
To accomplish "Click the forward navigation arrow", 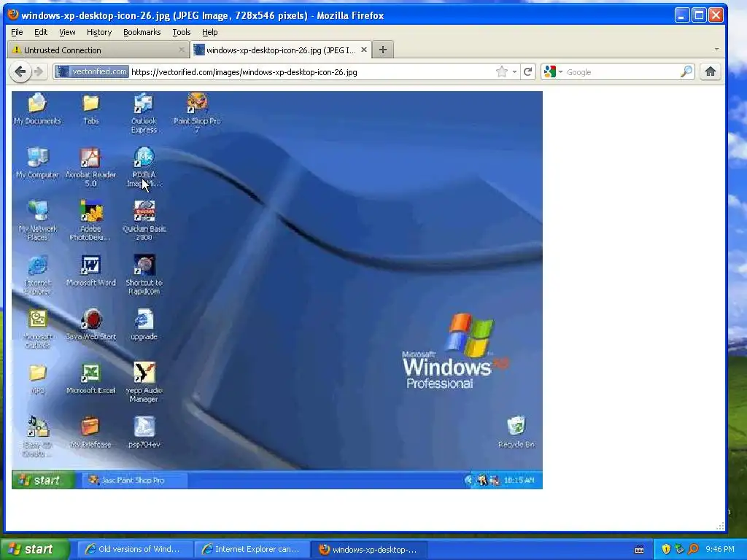I will [x=39, y=72].
